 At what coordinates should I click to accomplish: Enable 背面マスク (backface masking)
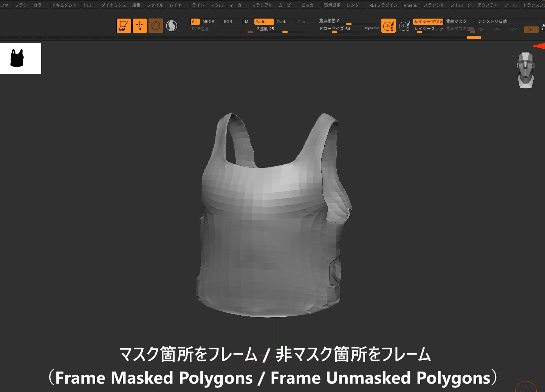pyautogui.click(x=459, y=21)
